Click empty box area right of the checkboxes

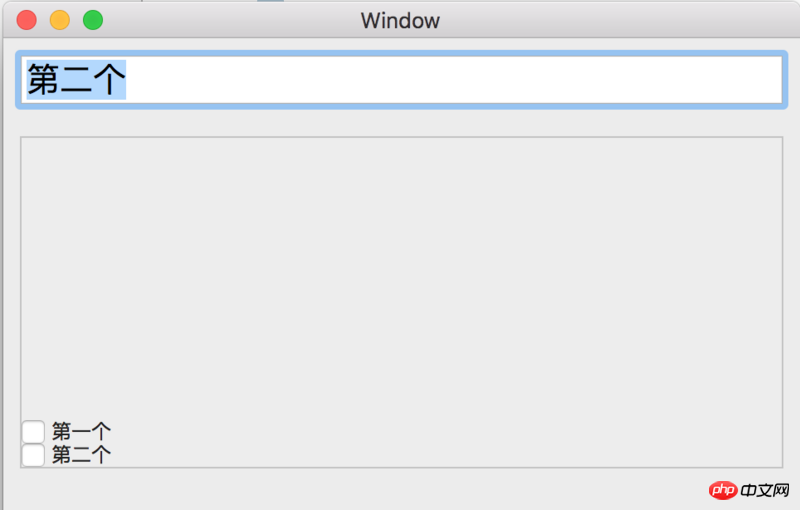click(444, 443)
